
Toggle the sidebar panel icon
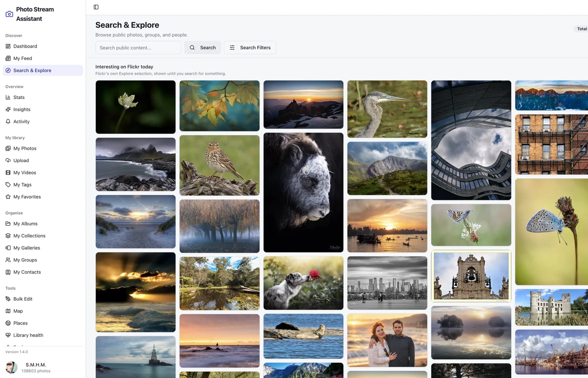click(x=96, y=7)
